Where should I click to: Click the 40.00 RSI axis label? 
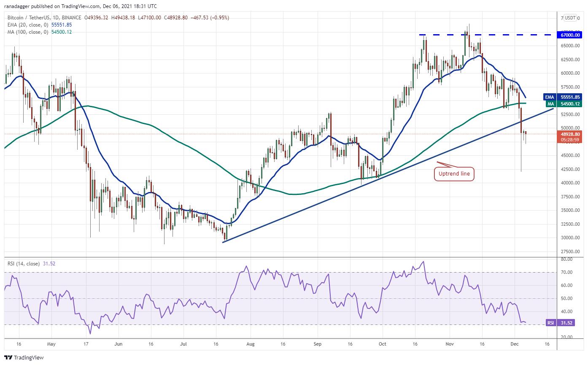tap(566, 312)
